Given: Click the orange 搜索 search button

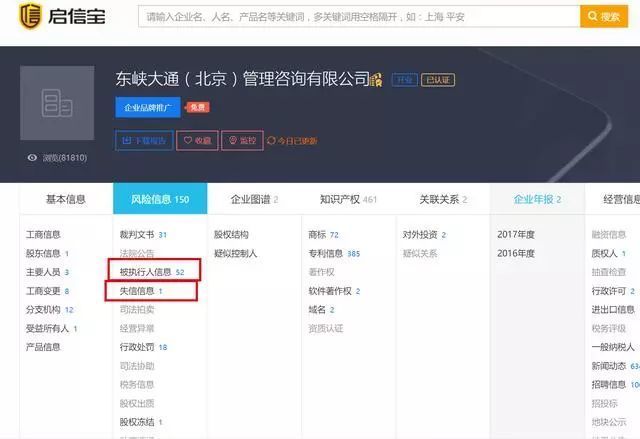Looking at the screenshot, I should [x=603, y=17].
